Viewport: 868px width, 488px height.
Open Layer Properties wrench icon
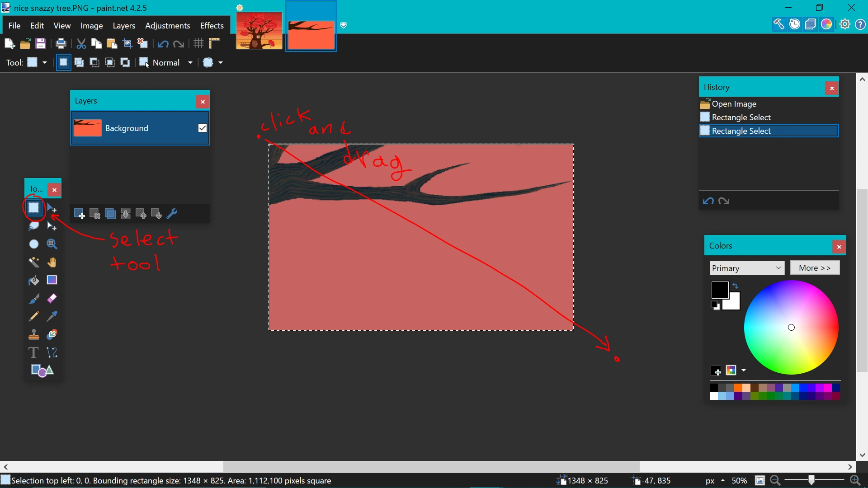(172, 214)
